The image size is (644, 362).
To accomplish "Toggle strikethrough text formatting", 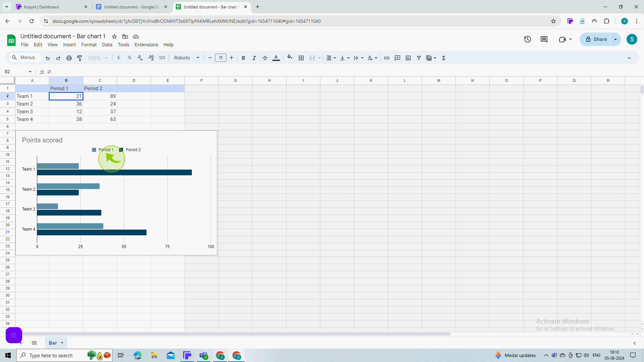I will [x=265, y=58].
